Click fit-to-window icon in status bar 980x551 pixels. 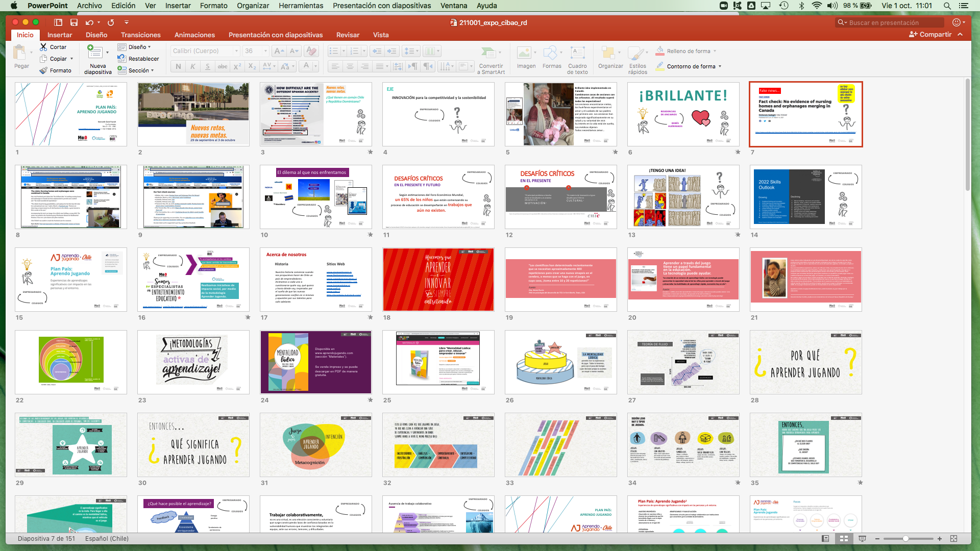coord(953,539)
